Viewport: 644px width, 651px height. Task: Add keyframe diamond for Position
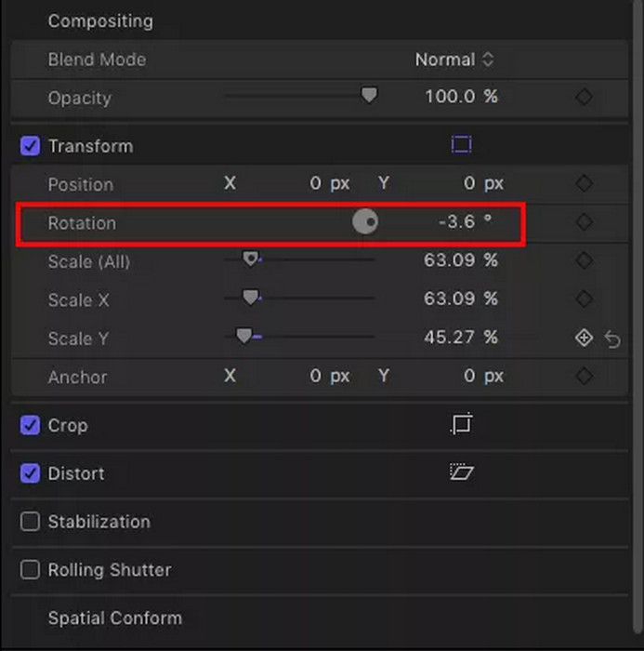[584, 183]
